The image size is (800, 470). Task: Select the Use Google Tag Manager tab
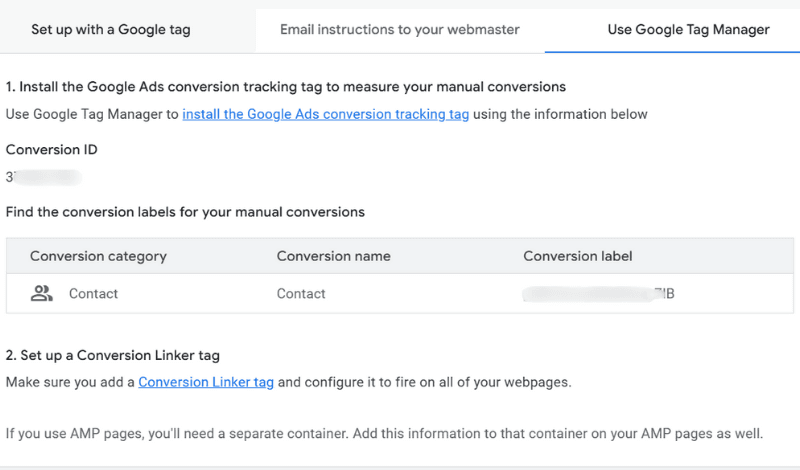click(x=688, y=30)
